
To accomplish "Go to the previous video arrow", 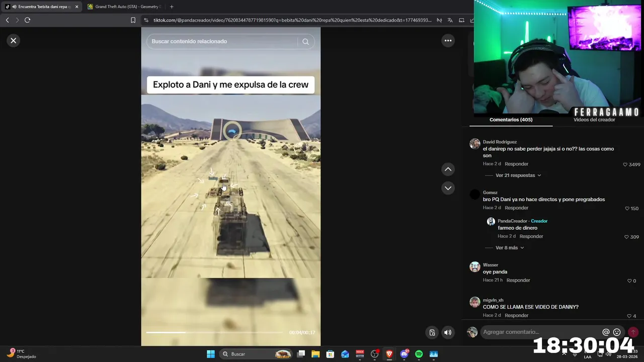I will coord(448,169).
